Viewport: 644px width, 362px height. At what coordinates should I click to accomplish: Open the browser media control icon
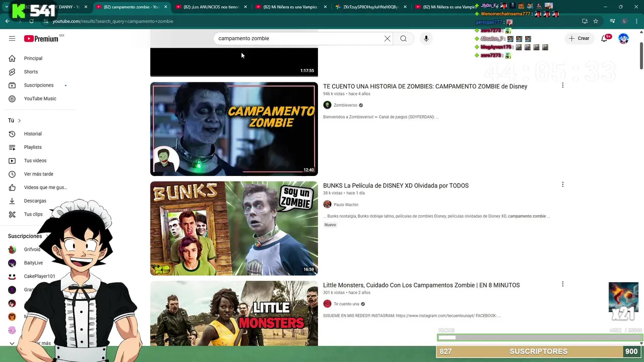coord(612,21)
